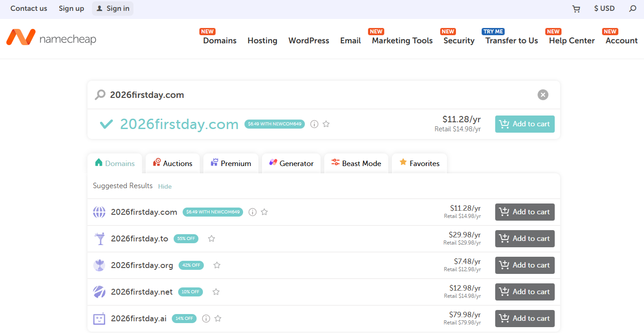Star the 2026firstday.to domain

(x=212, y=239)
